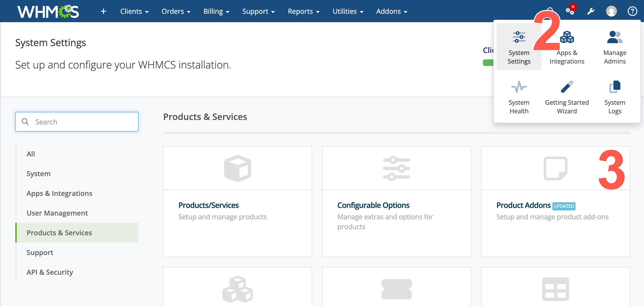Click the help question mark icon
Screen dimensions: 644x306
coord(632,11)
